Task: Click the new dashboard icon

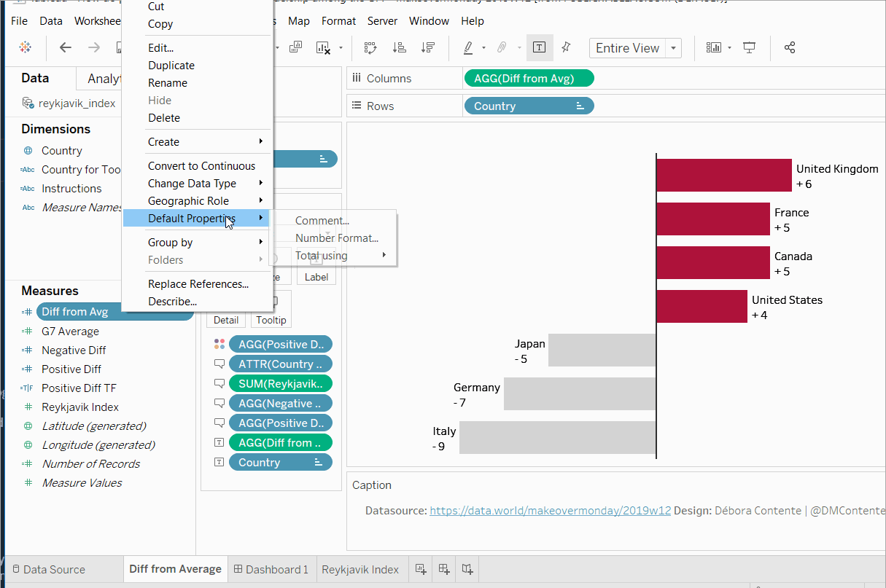Action: tap(444, 569)
